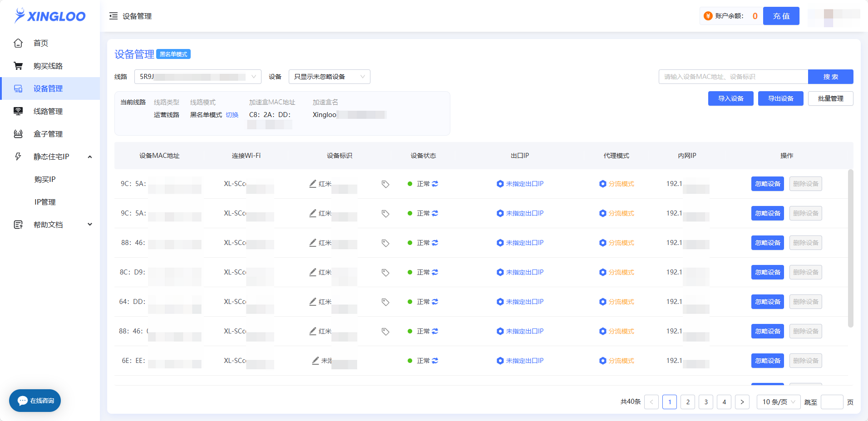The width and height of the screenshot is (868, 421).
Task: Click the XINGLOO logo
Action: (x=50, y=16)
